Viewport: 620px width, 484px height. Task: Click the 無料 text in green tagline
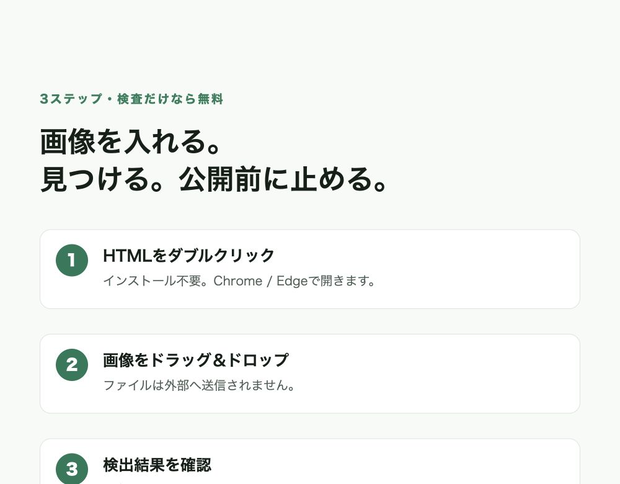click(211, 99)
